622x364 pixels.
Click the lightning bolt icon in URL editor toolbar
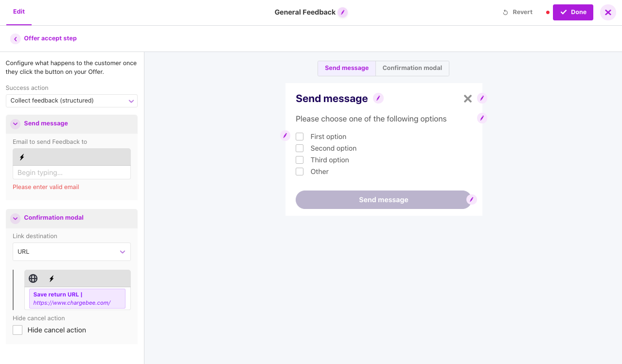[52, 278]
